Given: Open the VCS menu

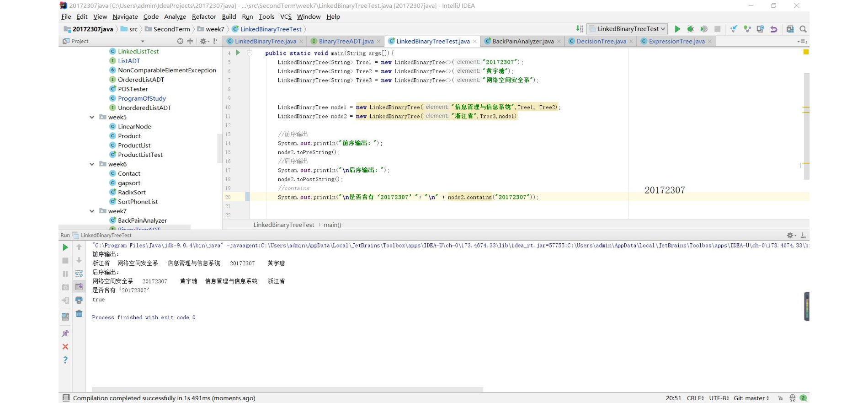Looking at the screenshot, I should (286, 16).
